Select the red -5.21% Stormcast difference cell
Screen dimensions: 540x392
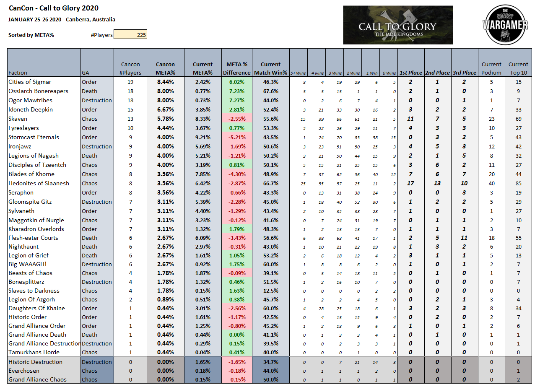[236, 137]
